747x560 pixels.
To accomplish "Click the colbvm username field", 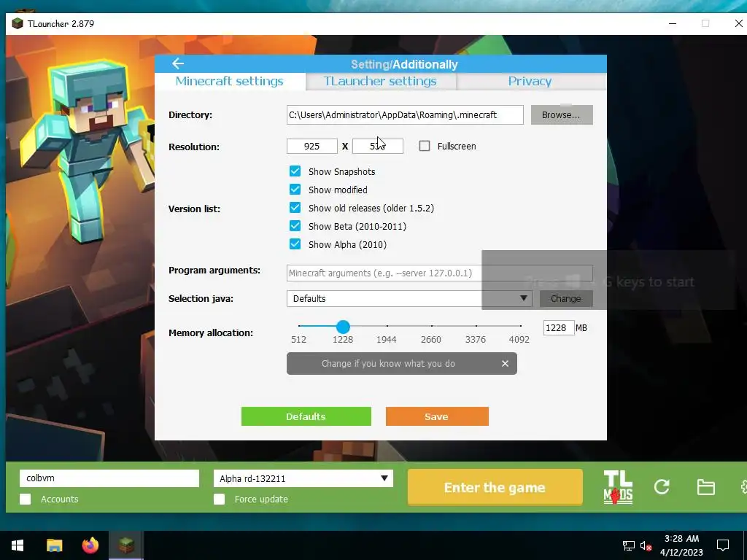I will click(x=109, y=478).
